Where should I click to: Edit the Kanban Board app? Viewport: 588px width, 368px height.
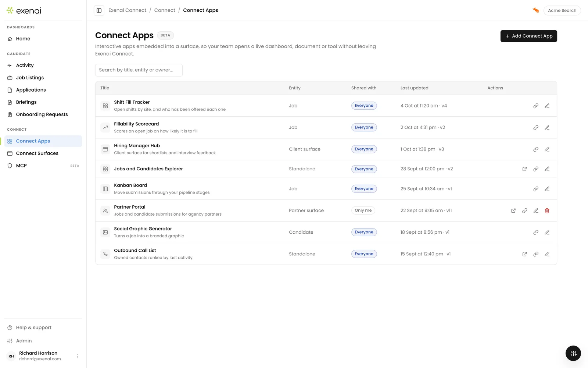[547, 189]
